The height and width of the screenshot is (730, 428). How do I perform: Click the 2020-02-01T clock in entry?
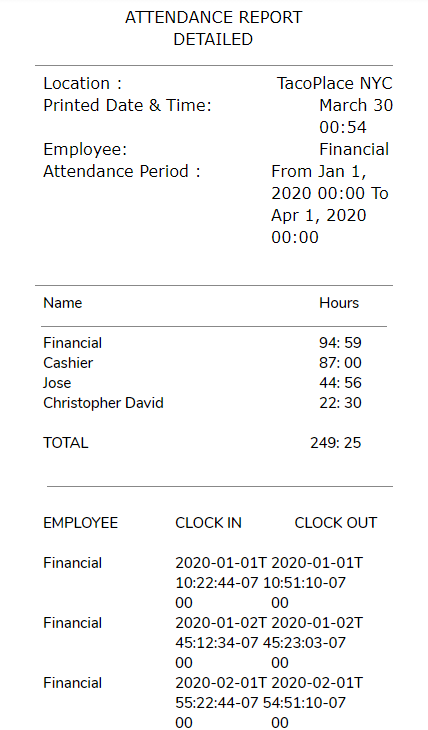click(x=221, y=703)
